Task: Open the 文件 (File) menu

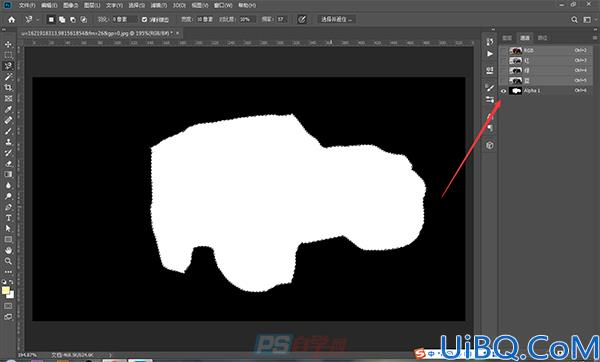Action: tap(27, 5)
